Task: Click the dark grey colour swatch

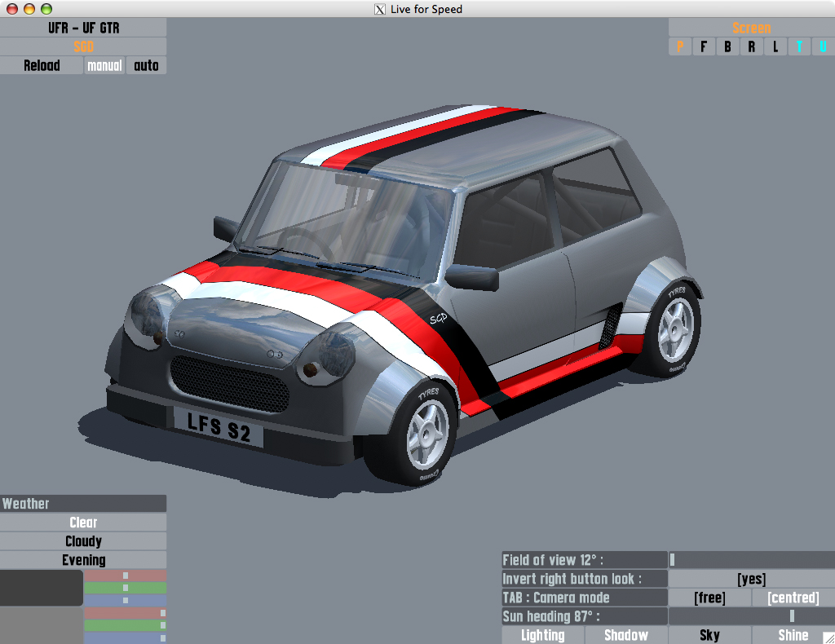Action: pyautogui.click(x=42, y=588)
